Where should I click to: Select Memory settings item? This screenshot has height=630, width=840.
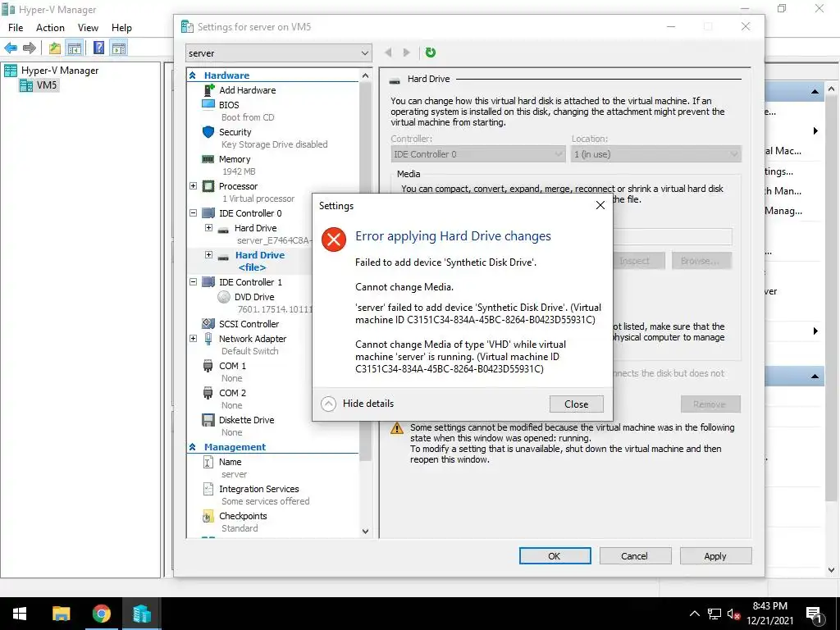point(234,159)
